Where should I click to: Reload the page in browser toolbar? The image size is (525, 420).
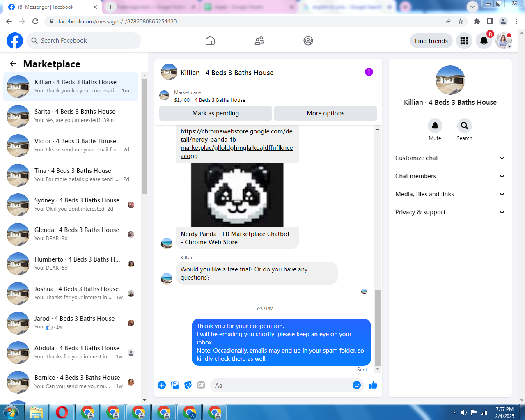coord(35,21)
